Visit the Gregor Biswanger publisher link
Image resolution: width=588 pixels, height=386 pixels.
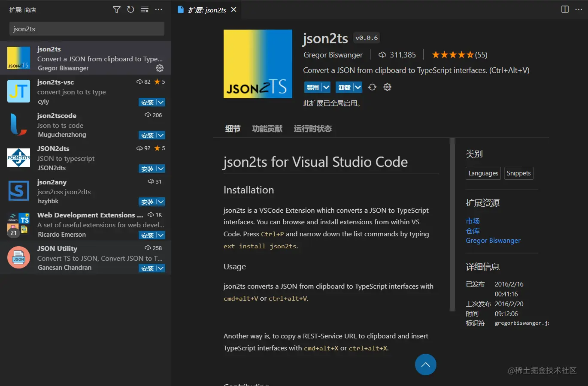tap(493, 241)
